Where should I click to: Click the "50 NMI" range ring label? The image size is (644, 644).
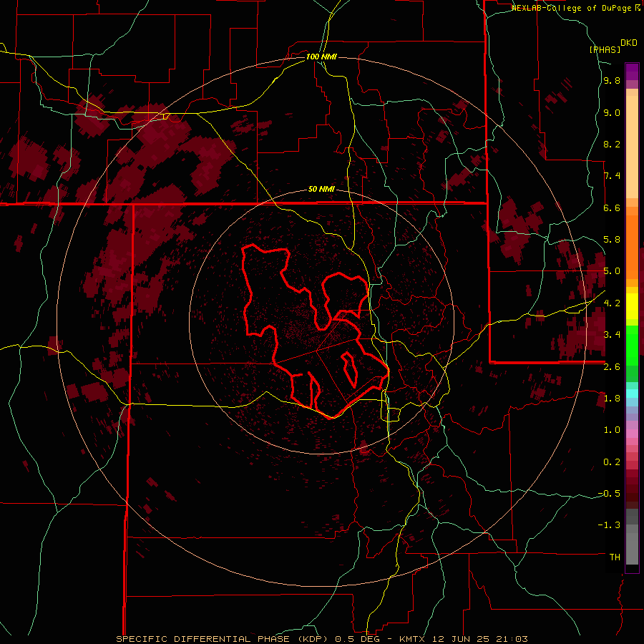coord(321,190)
